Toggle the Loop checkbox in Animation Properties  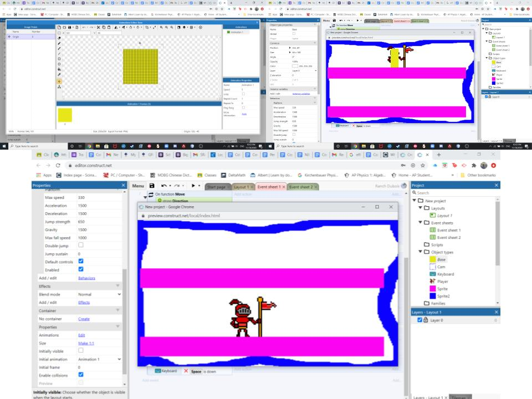click(x=243, y=94)
